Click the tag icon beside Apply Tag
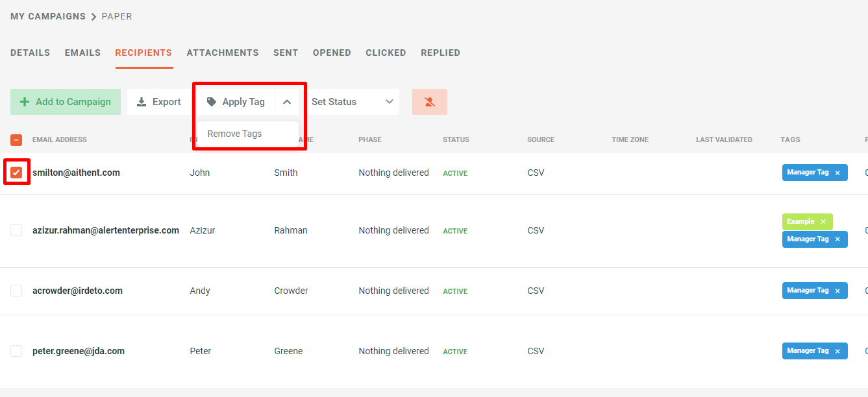 [x=212, y=101]
